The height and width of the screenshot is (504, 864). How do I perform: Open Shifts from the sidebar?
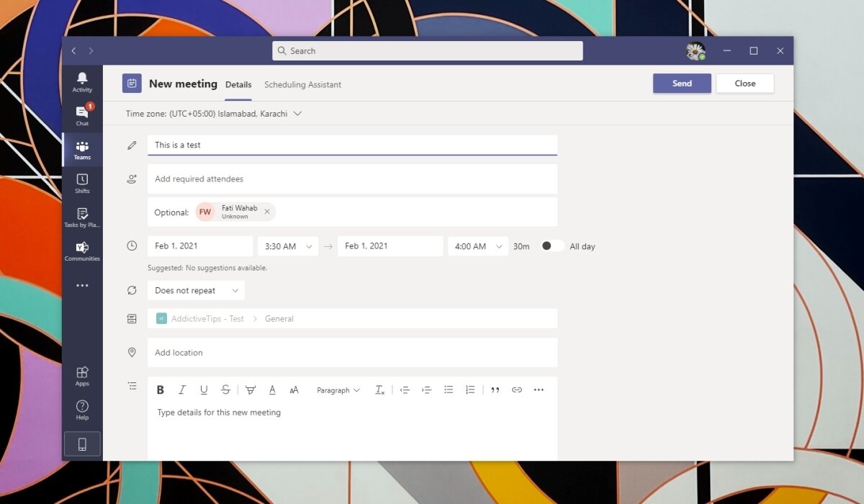[x=82, y=183]
